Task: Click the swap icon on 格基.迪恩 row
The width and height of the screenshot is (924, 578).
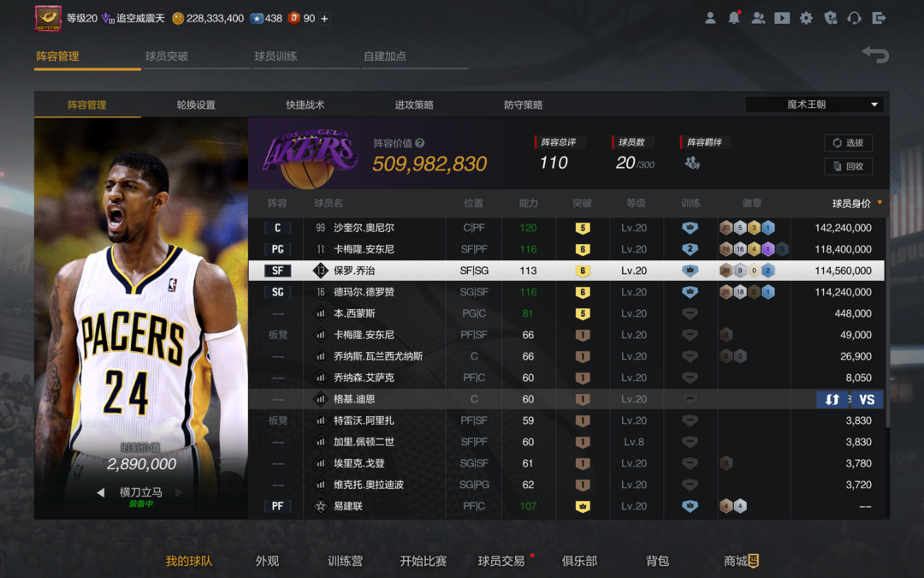Action: pos(832,399)
